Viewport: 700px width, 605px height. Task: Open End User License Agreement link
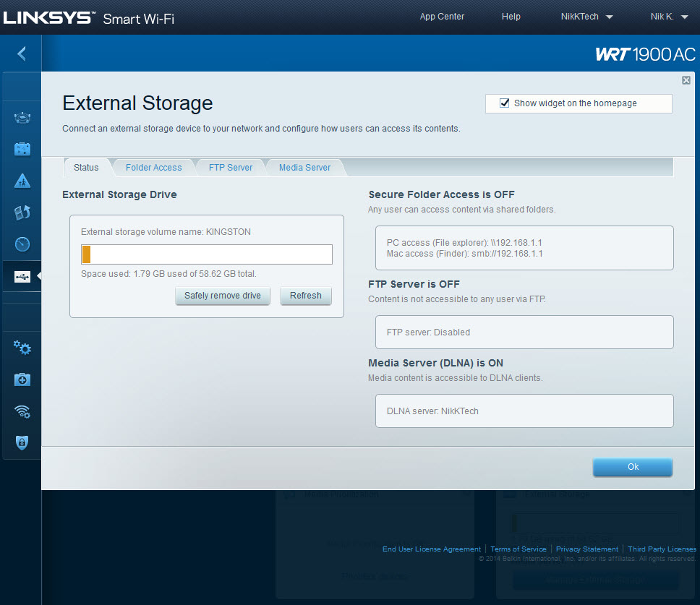[432, 549]
